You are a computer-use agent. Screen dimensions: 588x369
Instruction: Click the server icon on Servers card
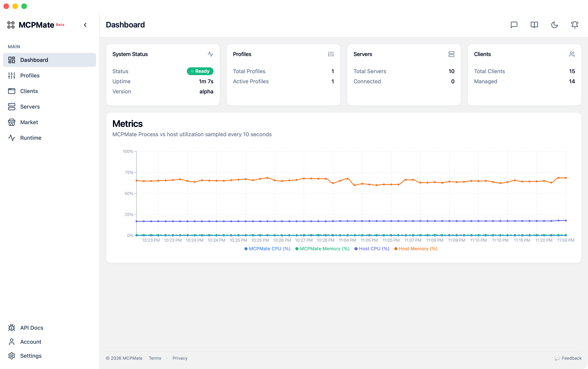point(451,54)
